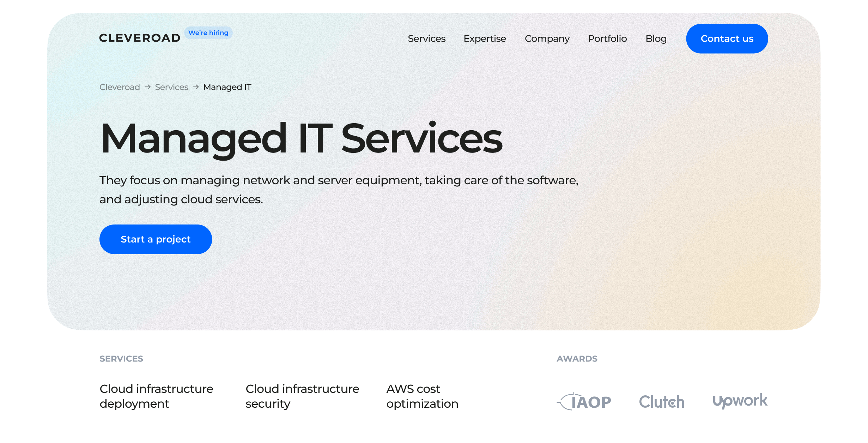Click the breadcrumb arrow after Services
This screenshot has height=443, width=868.
pyautogui.click(x=195, y=87)
